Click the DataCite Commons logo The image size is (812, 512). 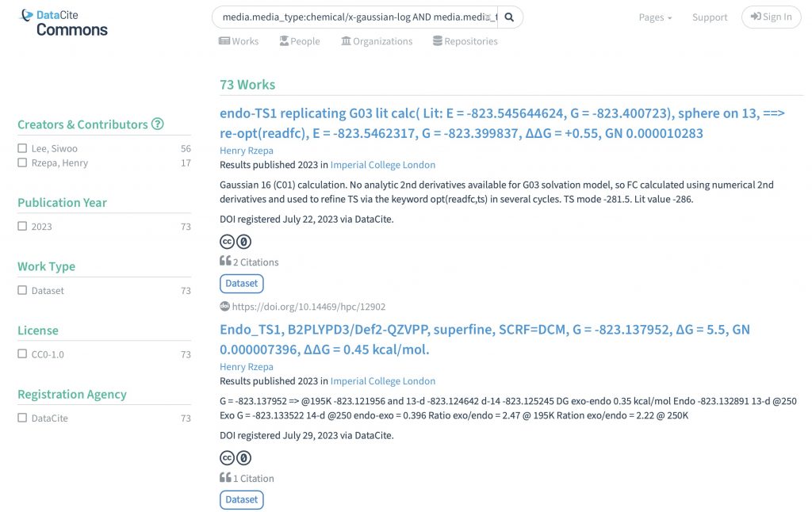pyautogui.click(x=64, y=23)
